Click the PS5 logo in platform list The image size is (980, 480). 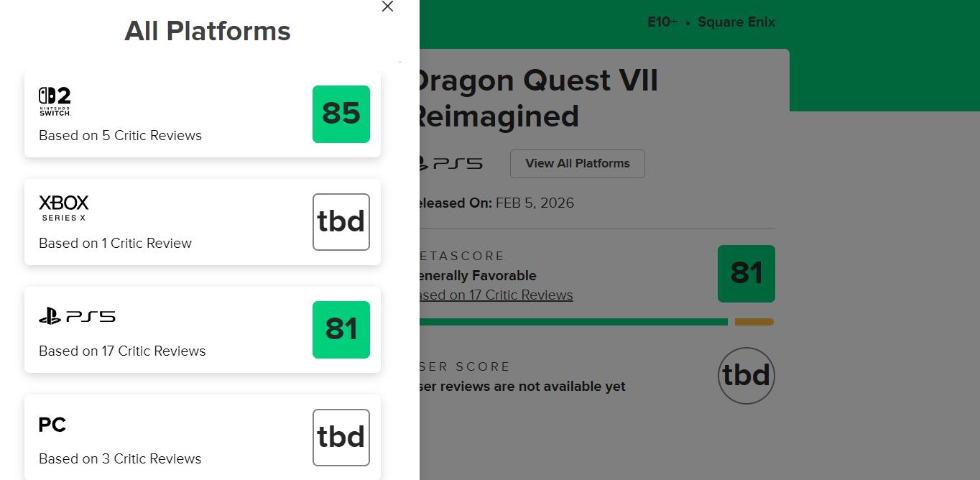(x=77, y=316)
